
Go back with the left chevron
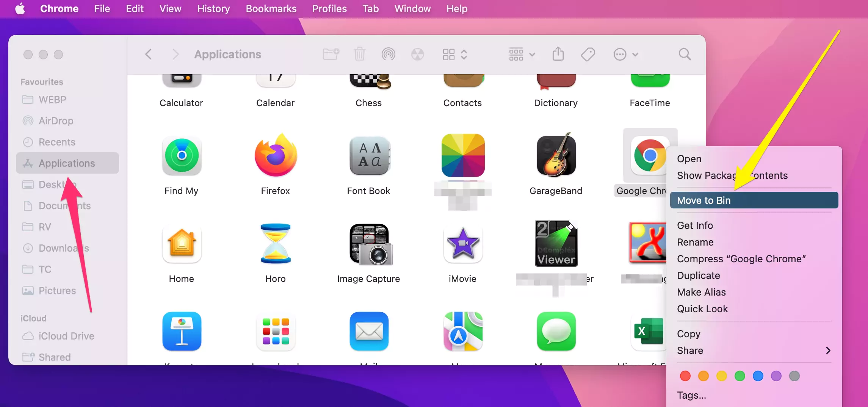[x=149, y=55]
